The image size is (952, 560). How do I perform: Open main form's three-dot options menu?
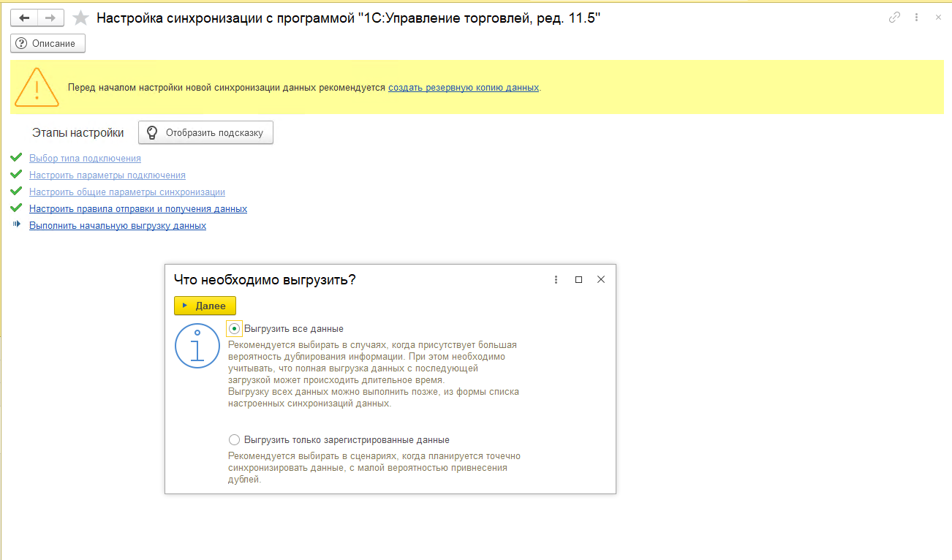916,18
